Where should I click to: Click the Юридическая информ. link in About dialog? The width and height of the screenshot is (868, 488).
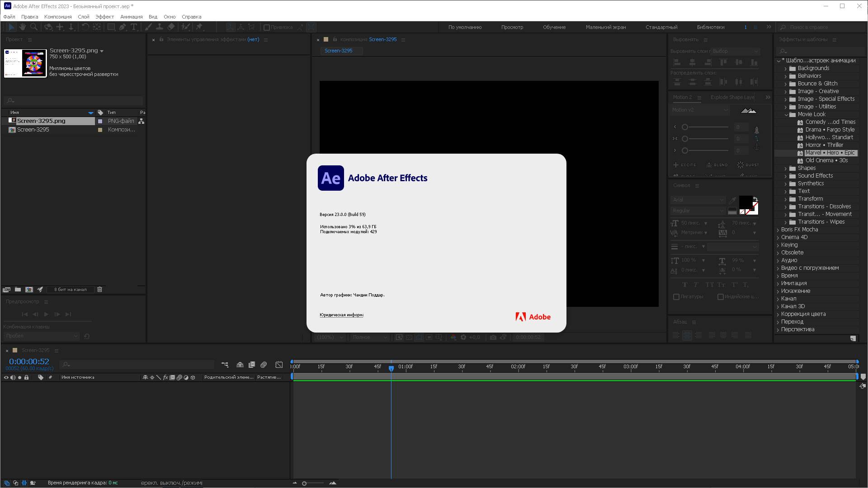pyautogui.click(x=341, y=315)
